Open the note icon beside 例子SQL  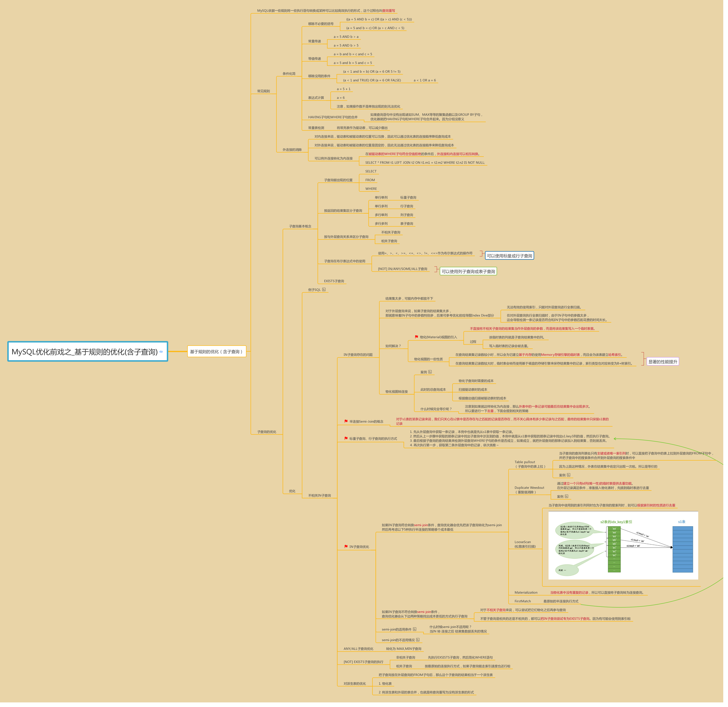click(326, 292)
